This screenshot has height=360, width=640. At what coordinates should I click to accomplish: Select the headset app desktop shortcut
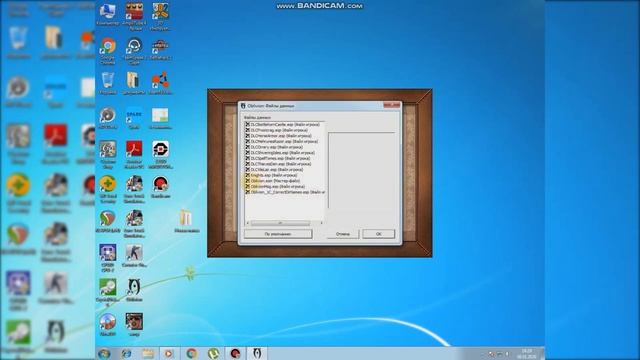point(134,51)
